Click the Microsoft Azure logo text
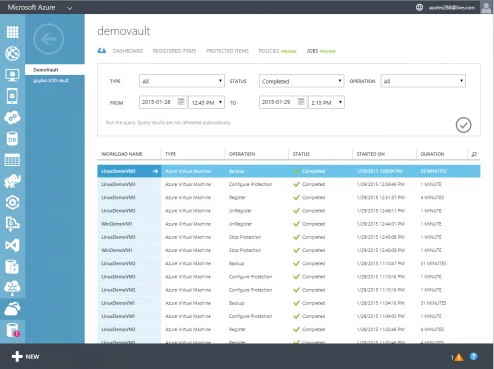This screenshot has width=494, height=369. [x=31, y=7]
